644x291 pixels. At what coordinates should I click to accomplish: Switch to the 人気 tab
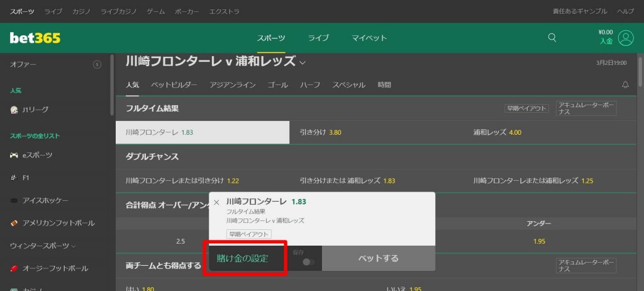point(132,85)
